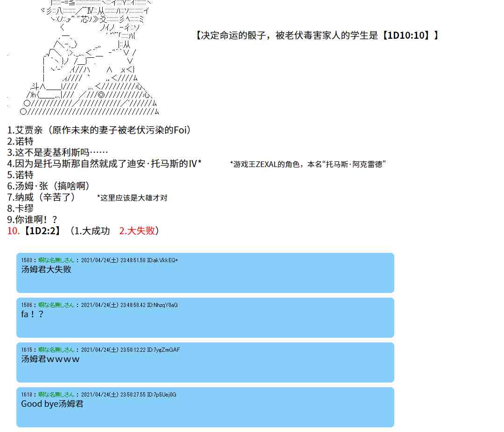The image size is (504, 432).
Task: Click the 游戏王ZEXAL footnote text
Action: click(x=308, y=164)
